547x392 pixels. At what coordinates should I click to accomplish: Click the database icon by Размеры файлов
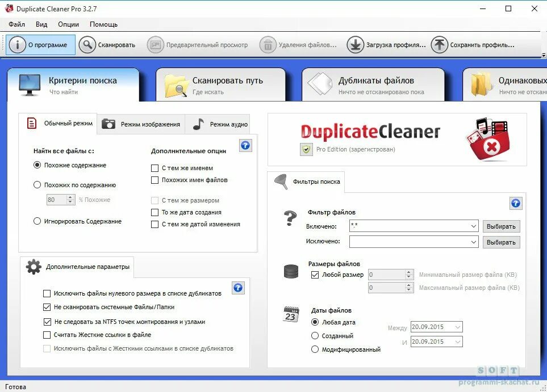pos(291,271)
